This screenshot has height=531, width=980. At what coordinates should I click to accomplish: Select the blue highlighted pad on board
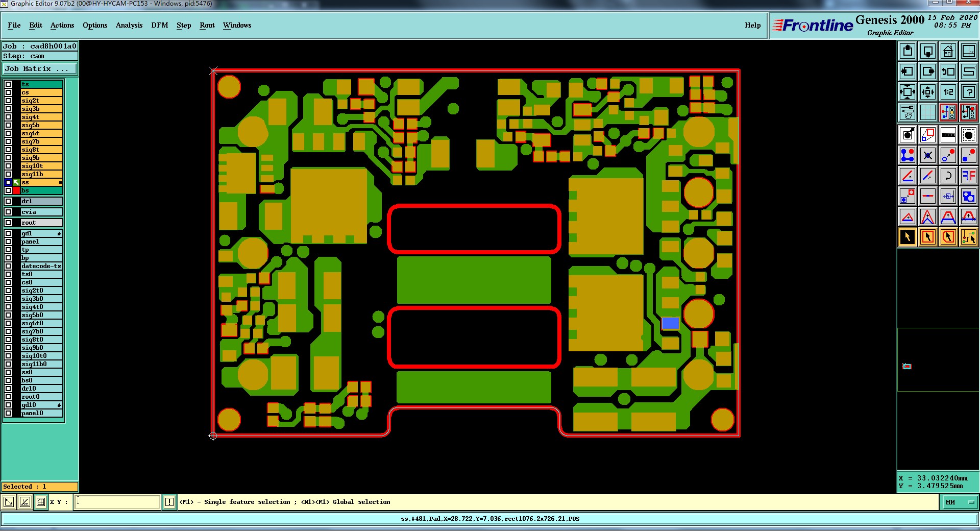point(670,323)
